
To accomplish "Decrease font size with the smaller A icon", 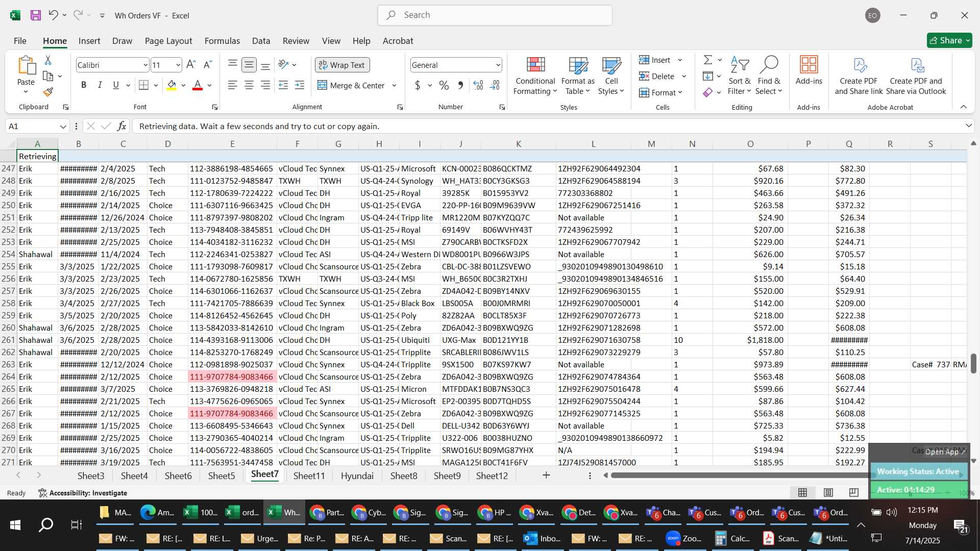I will click(207, 65).
